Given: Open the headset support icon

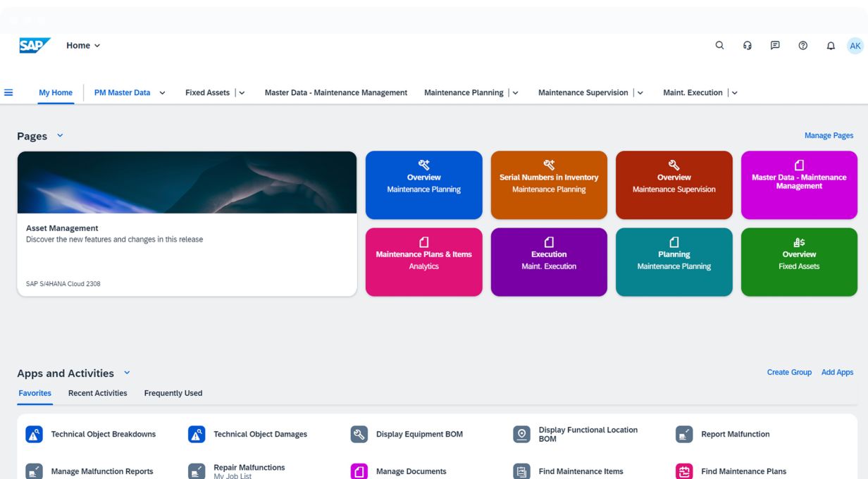Looking at the screenshot, I should coord(748,45).
